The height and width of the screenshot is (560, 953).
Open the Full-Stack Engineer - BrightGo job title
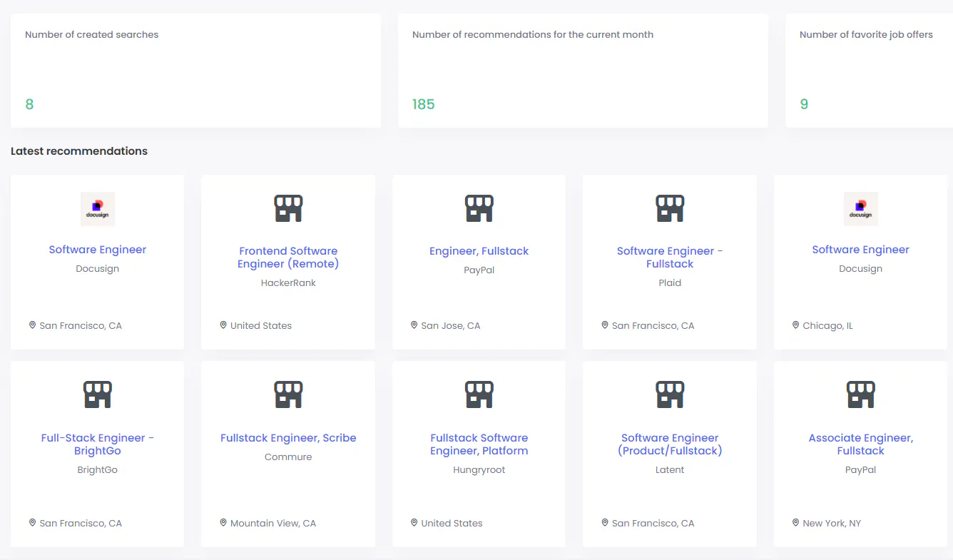click(x=98, y=444)
